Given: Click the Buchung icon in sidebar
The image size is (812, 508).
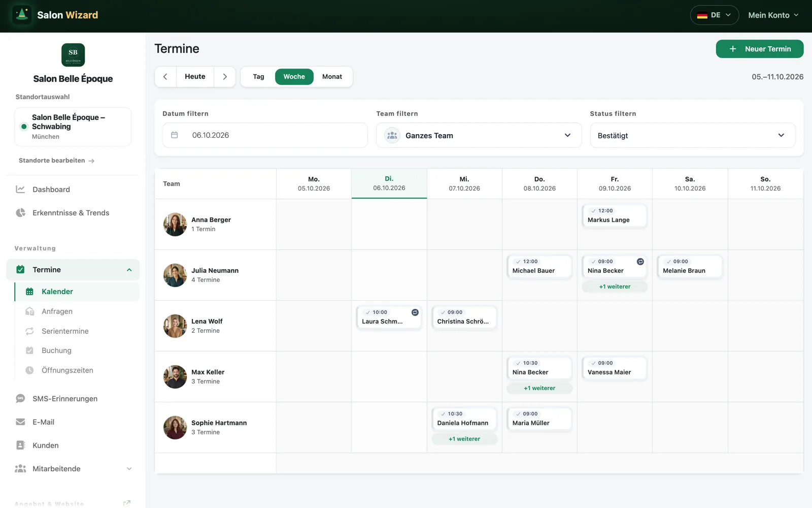Looking at the screenshot, I should [x=29, y=351].
